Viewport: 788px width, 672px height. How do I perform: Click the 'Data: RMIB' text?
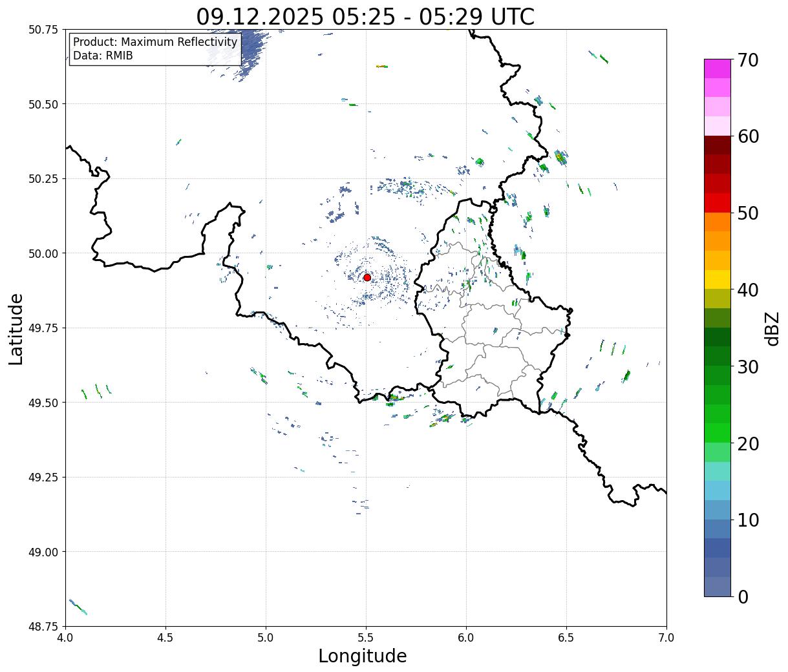coord(103,56)
